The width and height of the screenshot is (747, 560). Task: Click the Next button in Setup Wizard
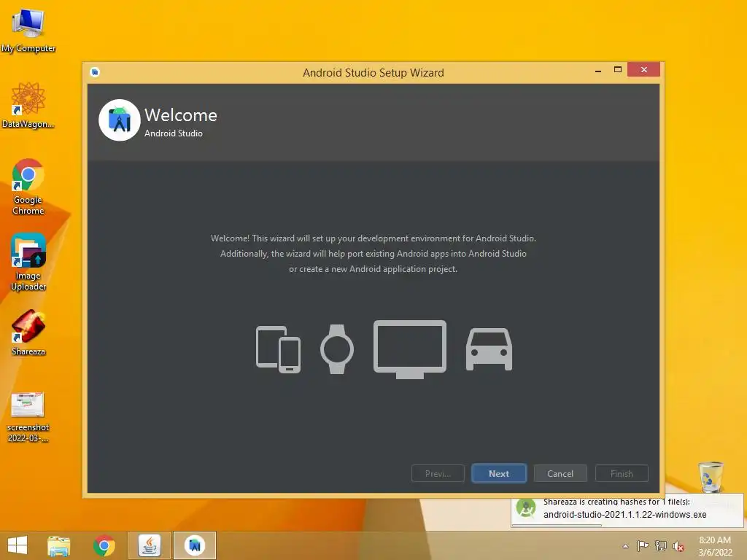(x=499, y=473)
